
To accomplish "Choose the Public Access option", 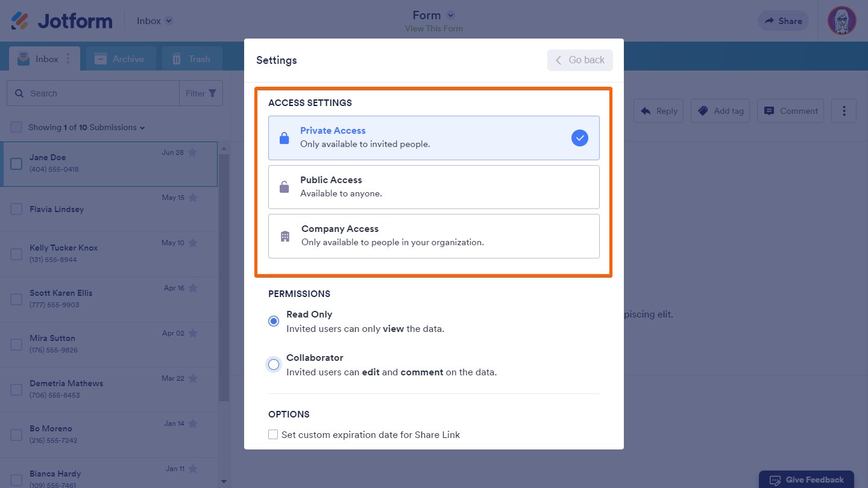I will click(x=434, y=187).
